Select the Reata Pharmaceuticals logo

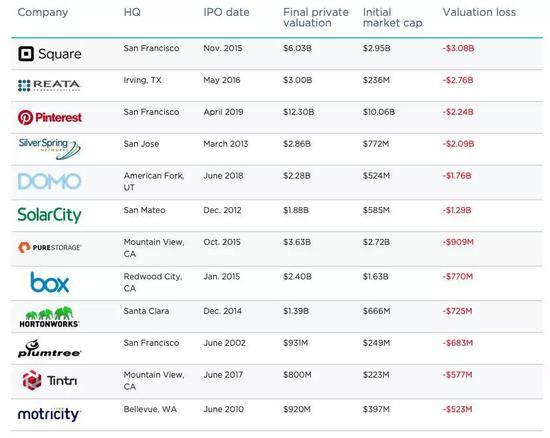(x=49, y=86)
